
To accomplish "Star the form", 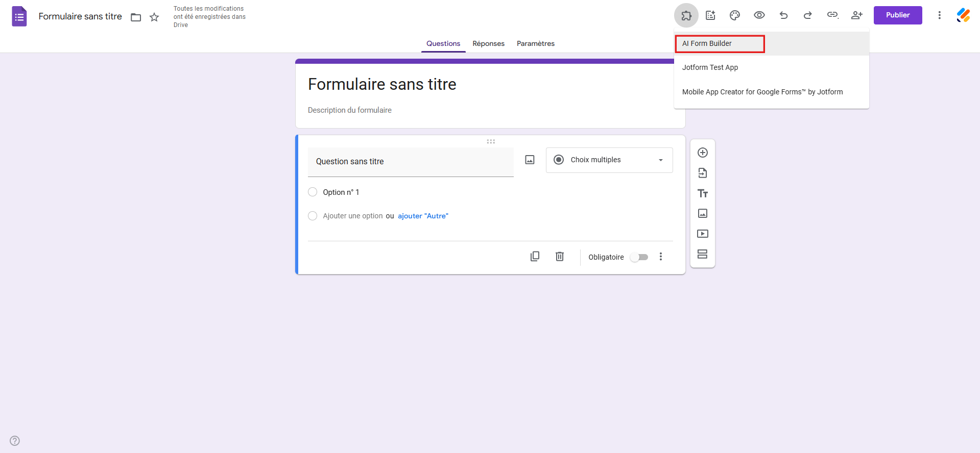I will point(154,17).
